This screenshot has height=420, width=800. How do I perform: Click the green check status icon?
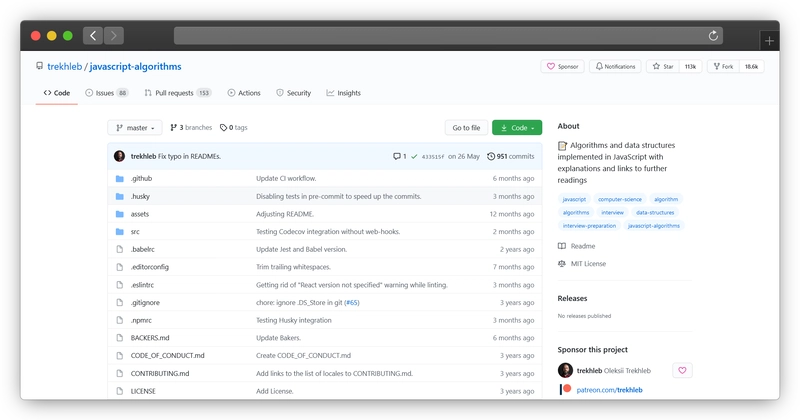click(x=414, y=156)
